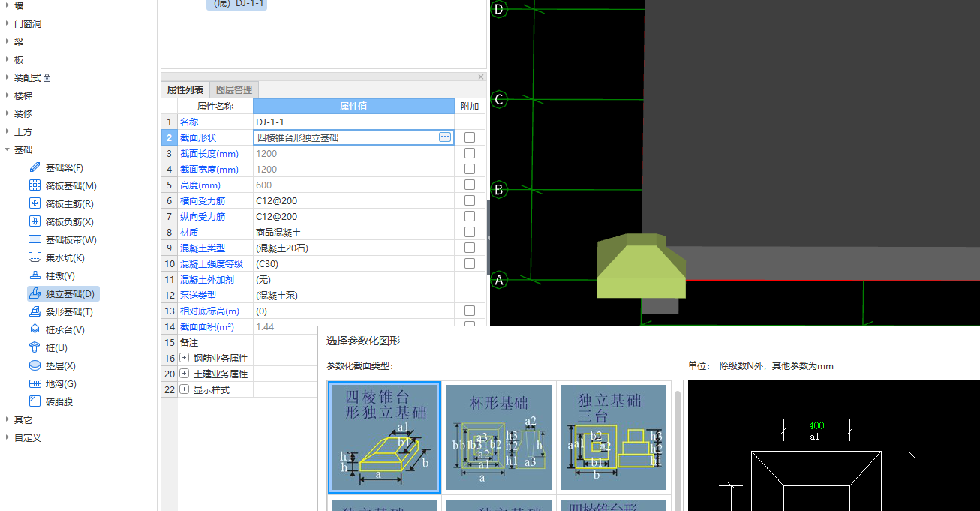The image size is (980, 511).
Task: Toggle 附加 checkbox for 高度 row
Action: tap(470, 185)
